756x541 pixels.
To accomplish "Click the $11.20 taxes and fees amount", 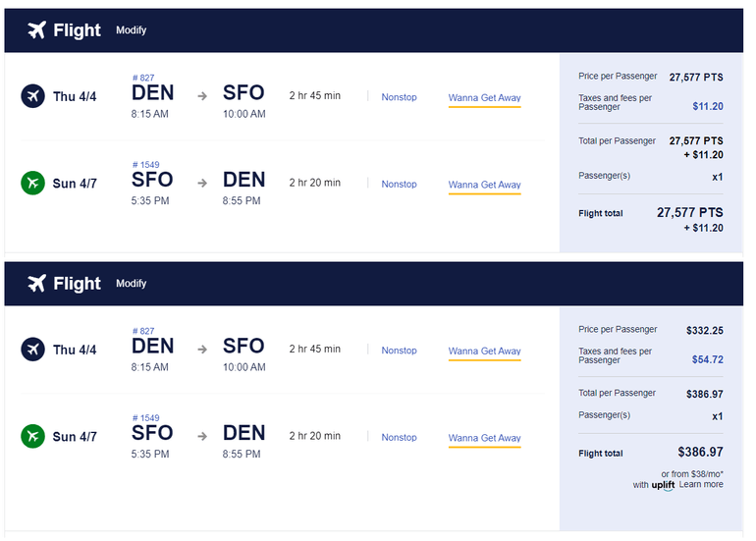I will pyautogui.click(x=707, y=106).
